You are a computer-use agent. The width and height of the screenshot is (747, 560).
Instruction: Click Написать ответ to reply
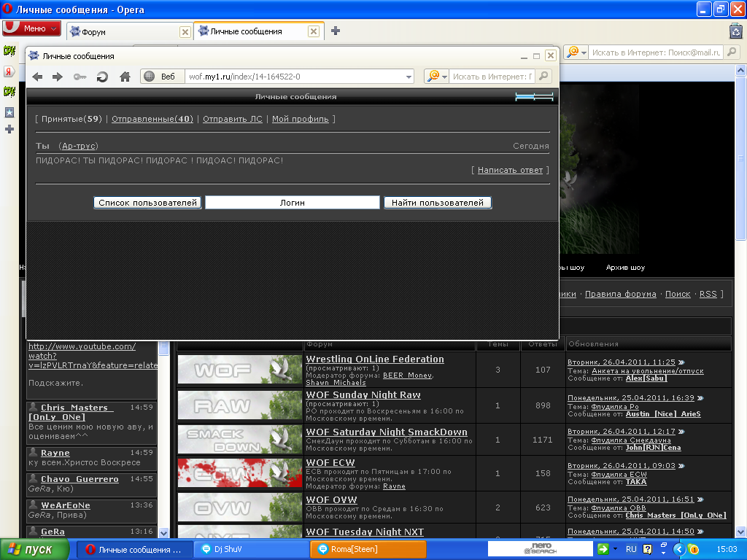pos(510,170)
